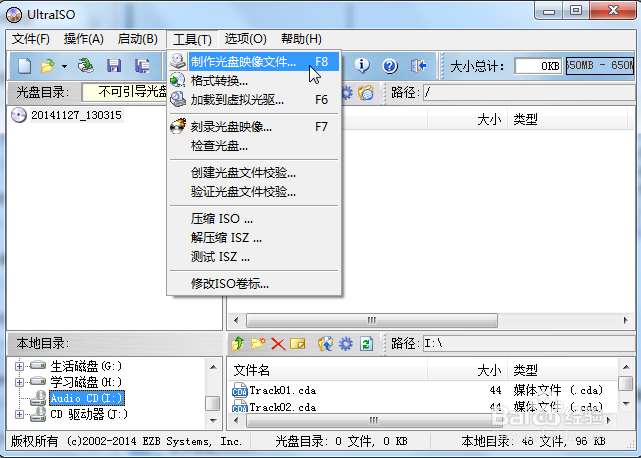641x458 pixels.
Task: Click the 650MB disc capacity bar
Action: pos(600,66)
